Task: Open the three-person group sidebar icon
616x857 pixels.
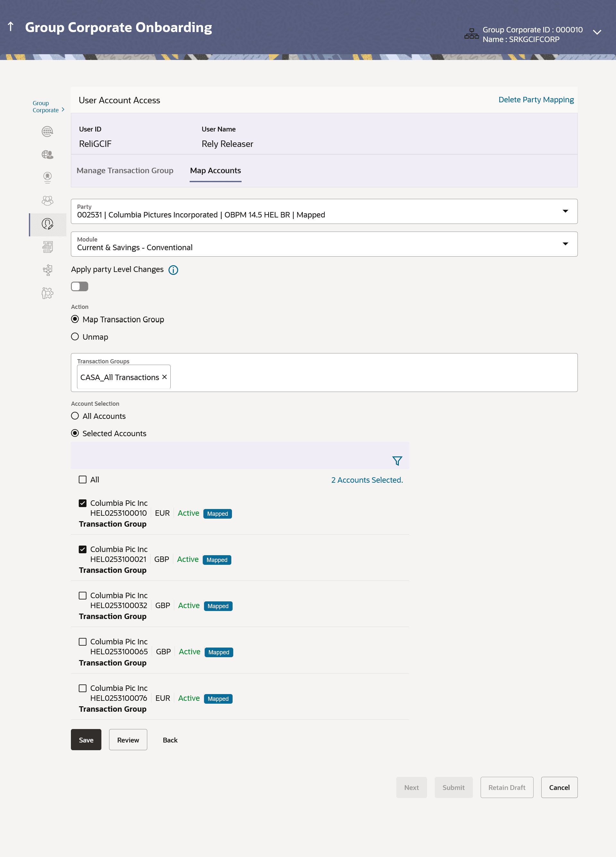Action: pos(47,201)
